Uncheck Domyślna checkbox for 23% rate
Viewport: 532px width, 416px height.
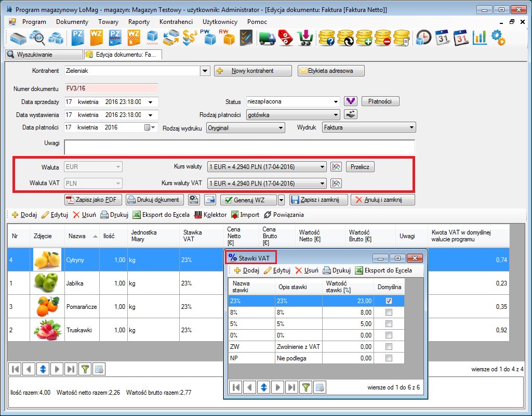(x=389, y=301)
